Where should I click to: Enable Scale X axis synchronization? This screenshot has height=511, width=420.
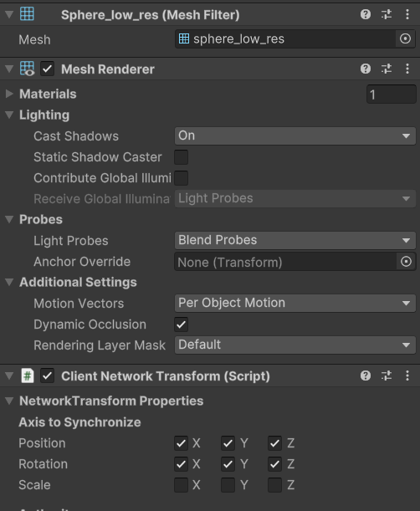[181, 484]
